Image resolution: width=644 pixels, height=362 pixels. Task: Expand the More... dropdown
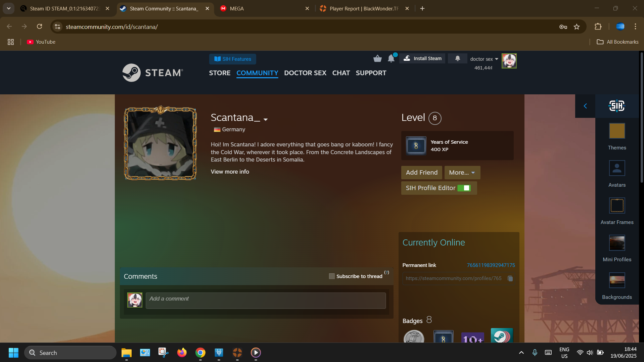[462, 173]
